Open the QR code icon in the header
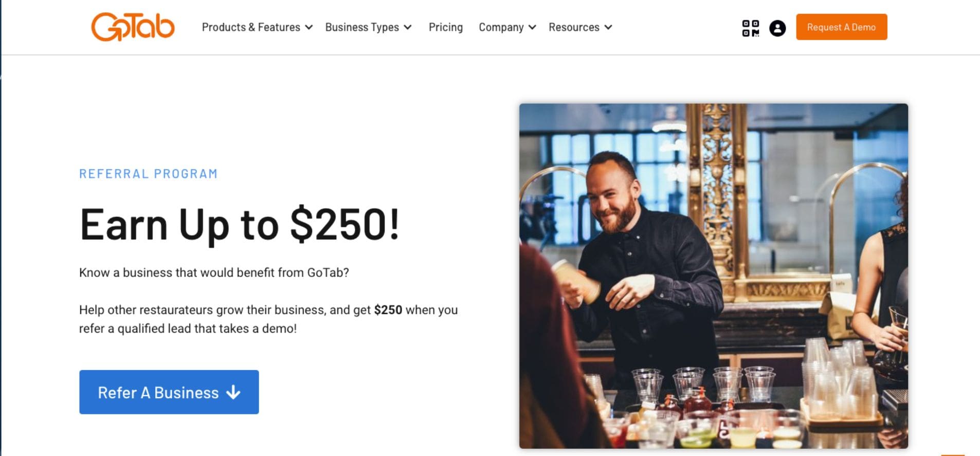Image resolution: width=980 pixels, height=456 pixels. [x=750, y=27]
